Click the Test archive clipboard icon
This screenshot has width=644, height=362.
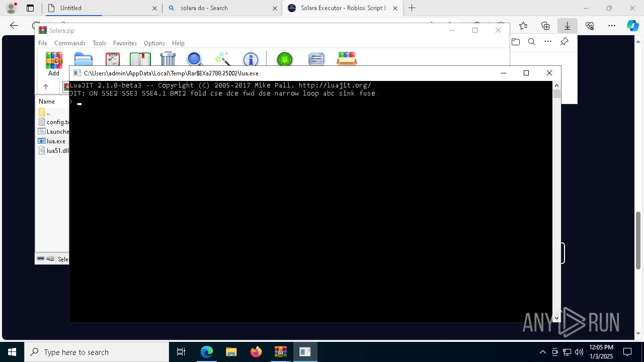point(113,59)
